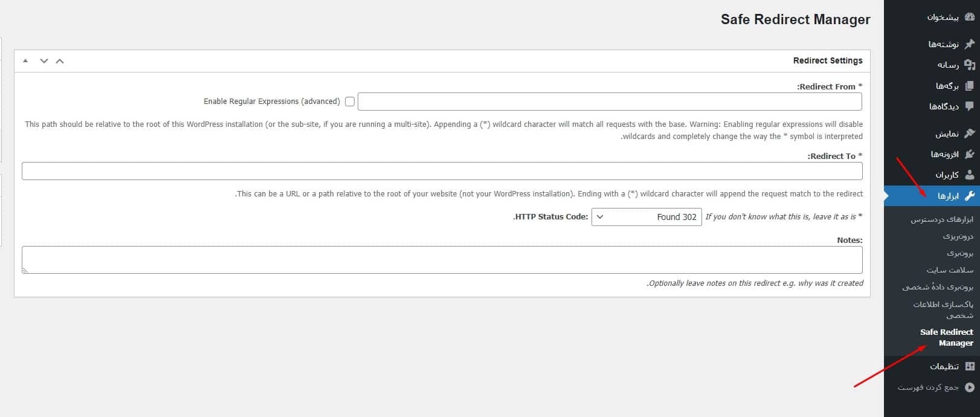This screenshot has height=417, width=980.
Task: Open the Settings (تنظیمات) sliders icon
Action: [969, 366]
